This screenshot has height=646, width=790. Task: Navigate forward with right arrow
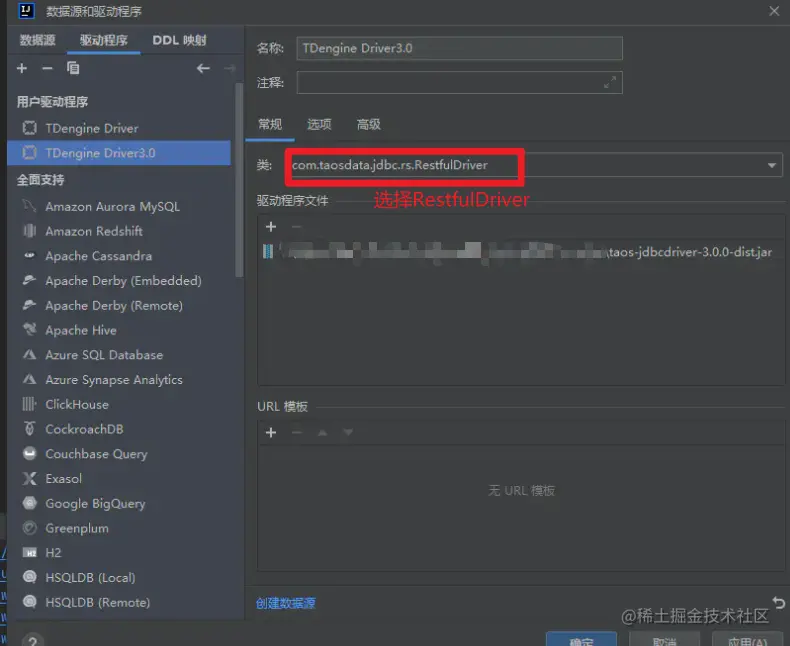(x=229, y=68)
